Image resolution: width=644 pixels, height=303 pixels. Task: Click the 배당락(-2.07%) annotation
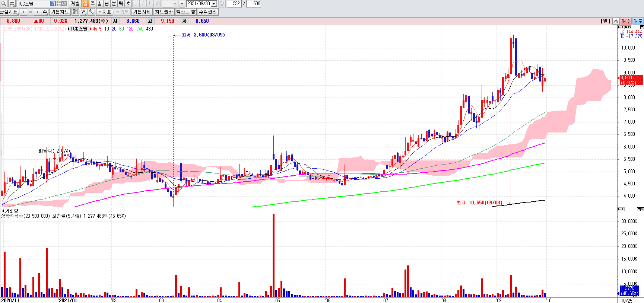54,151
